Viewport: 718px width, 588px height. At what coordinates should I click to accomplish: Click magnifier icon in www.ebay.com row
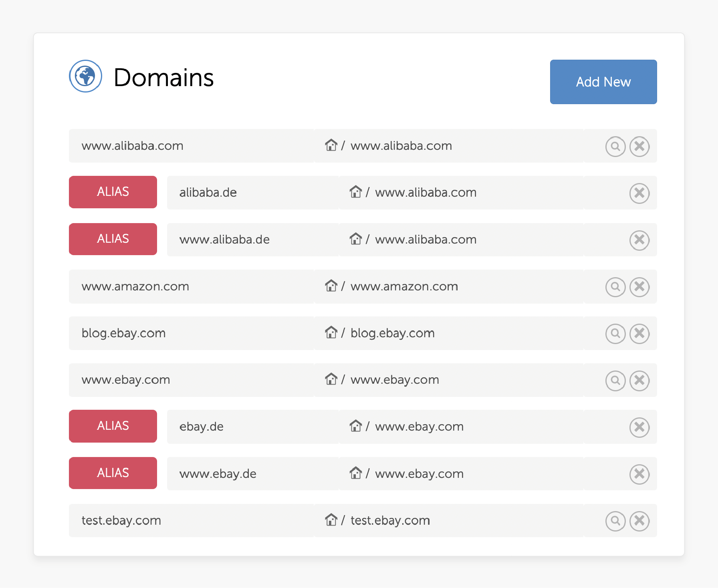615,380
